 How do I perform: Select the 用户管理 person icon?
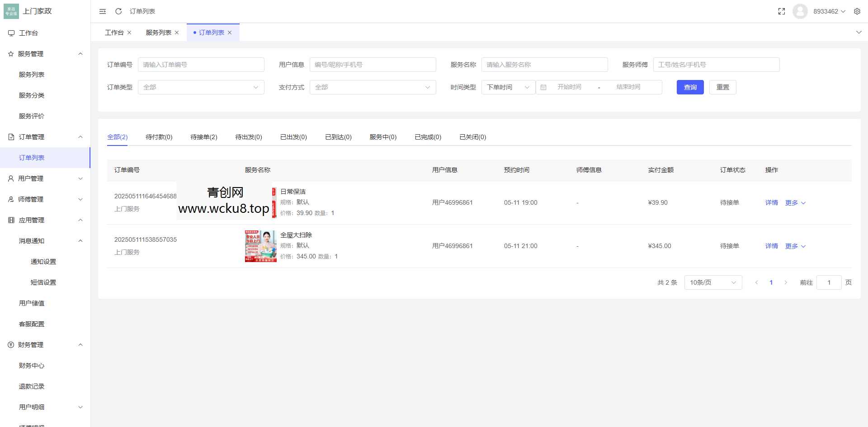pos(10,178)
